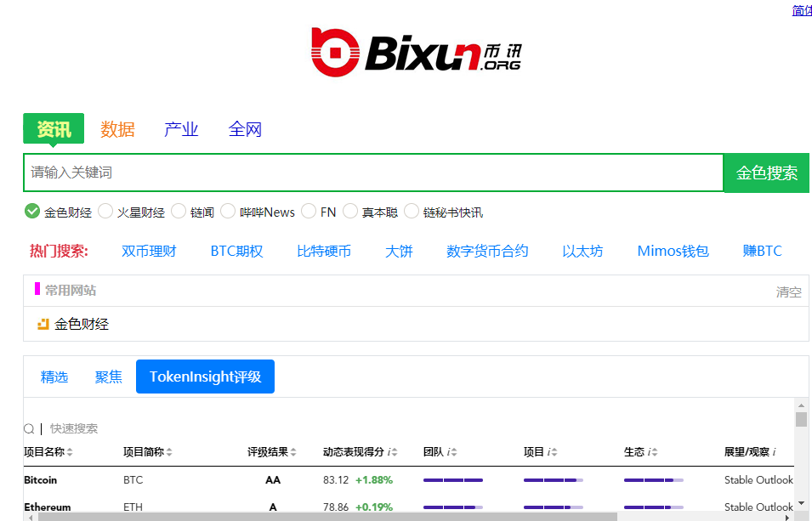Click the scrollbar down arrow in table
This screenshot has width=812, height=521.
(801, 503)
